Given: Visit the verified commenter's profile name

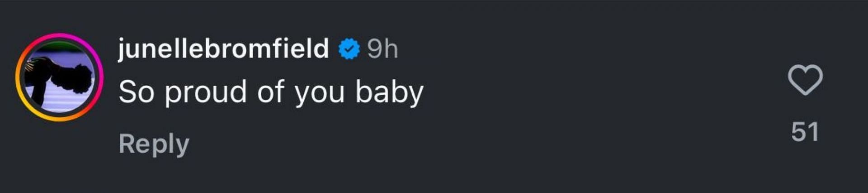Looking at the screenshot, I should pos(223,48).
